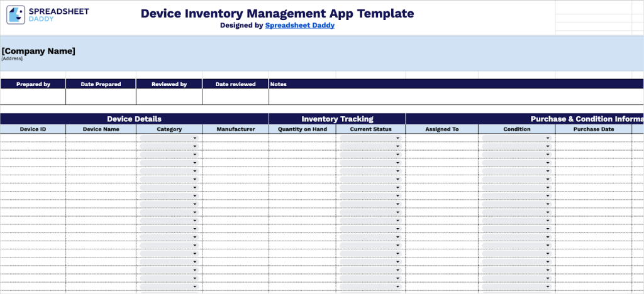Select the Inventory Tracking section header

coord(337,119)
